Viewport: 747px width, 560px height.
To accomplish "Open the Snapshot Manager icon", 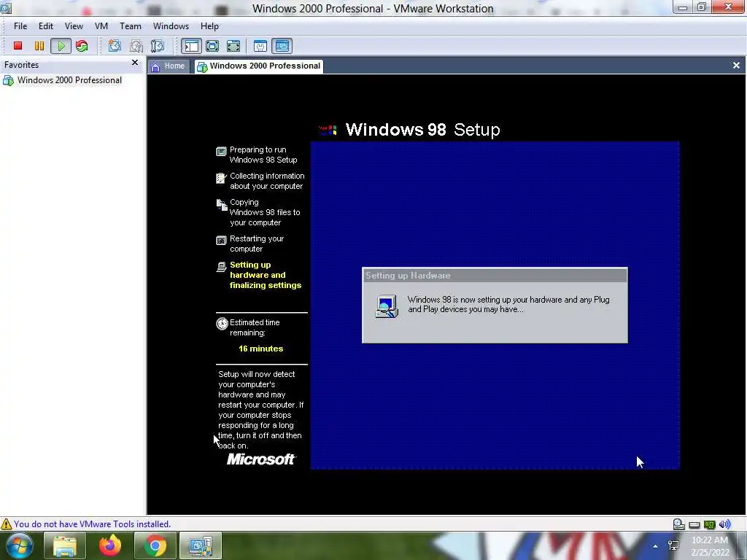I will pyautogui.click(x=158, y=46).
